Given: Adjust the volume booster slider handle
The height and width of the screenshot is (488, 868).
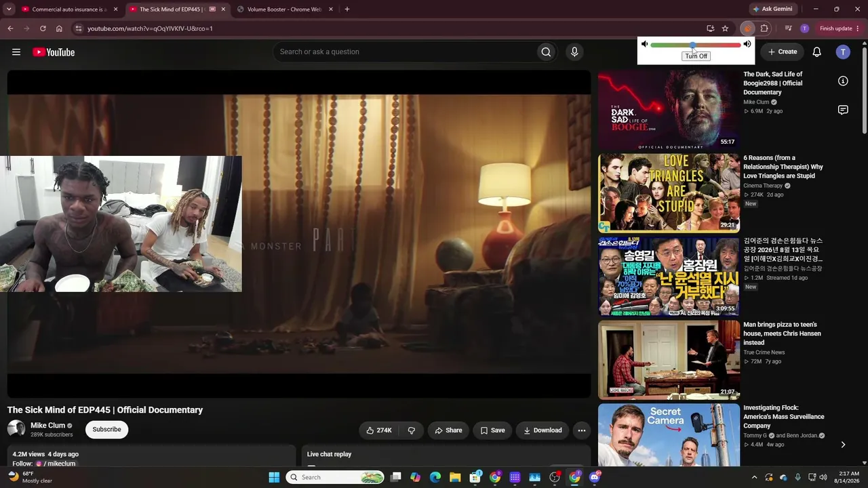Looking at the screenshot, I should pos(692,45).
